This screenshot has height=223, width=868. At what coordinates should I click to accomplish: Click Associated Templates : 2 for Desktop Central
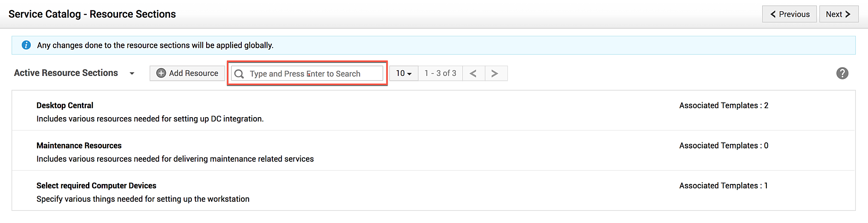click(x=723, y=105)
